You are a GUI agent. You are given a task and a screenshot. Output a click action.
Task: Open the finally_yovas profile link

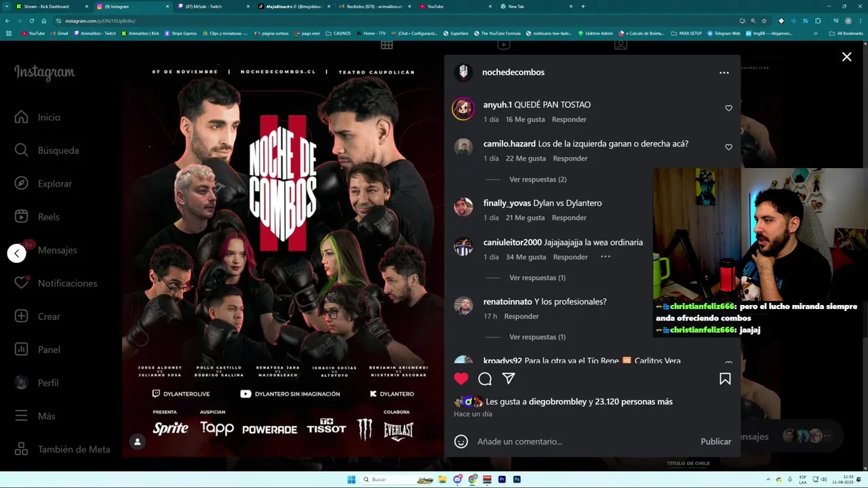(507, 203)
